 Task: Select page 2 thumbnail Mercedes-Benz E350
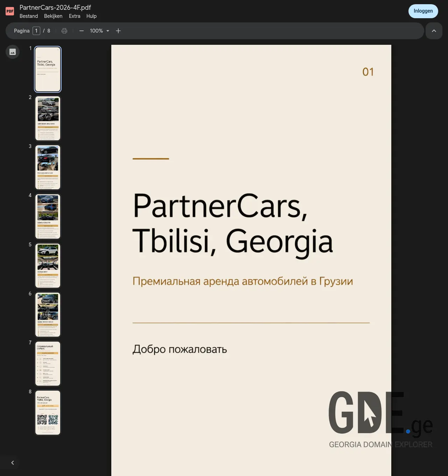pyautogui.click(x=48, y=118)
